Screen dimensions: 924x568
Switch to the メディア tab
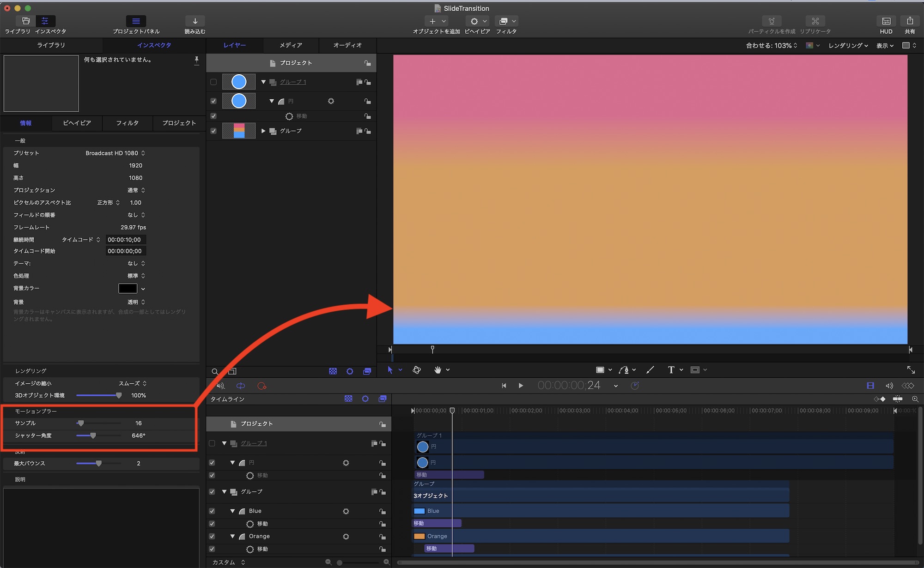coord(291,45)
